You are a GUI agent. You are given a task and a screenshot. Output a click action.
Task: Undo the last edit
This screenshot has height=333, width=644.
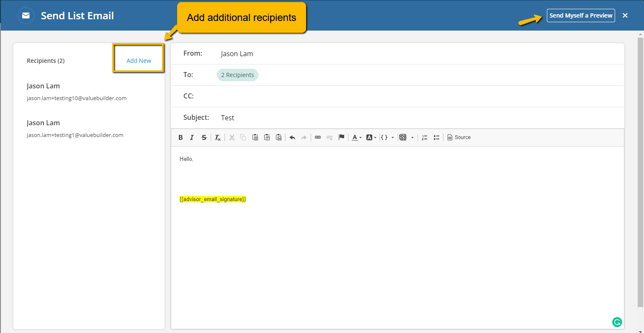292,137
